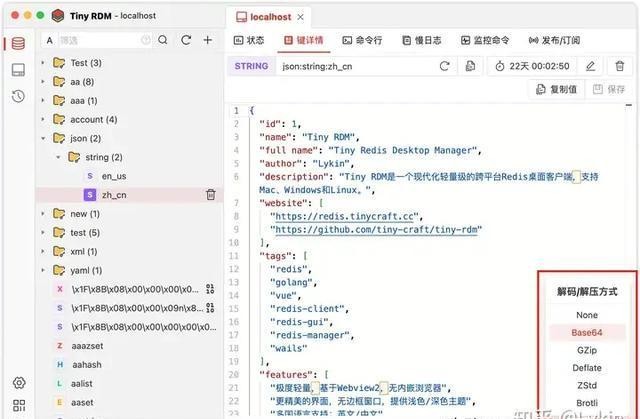Click the key type filter 'A' button
The width and height of the screenshot is (640, 419).
pos(49,40)
